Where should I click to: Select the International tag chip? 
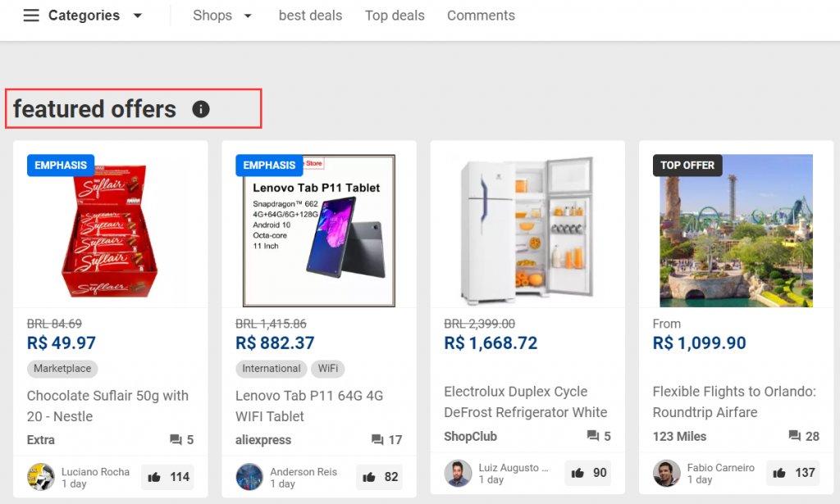[271, 369]
